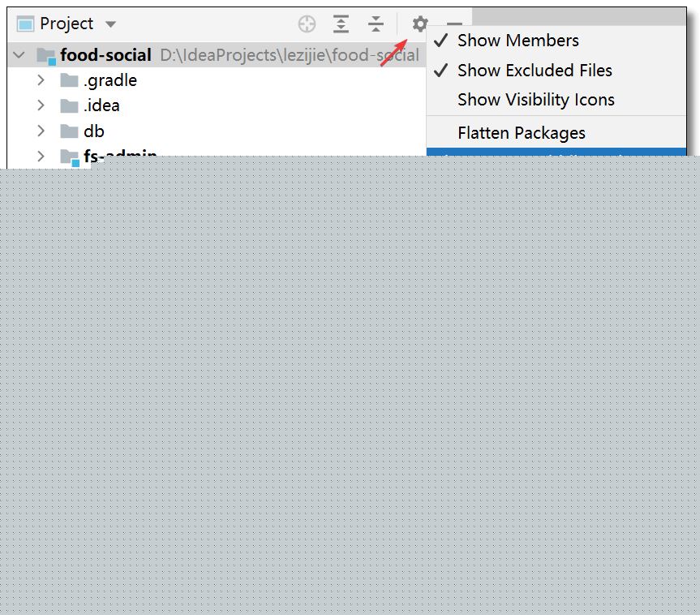Viewport: 700px width, 615px height.
Task: Click the food-social module folder icon
Action: [x=45, y=56]
